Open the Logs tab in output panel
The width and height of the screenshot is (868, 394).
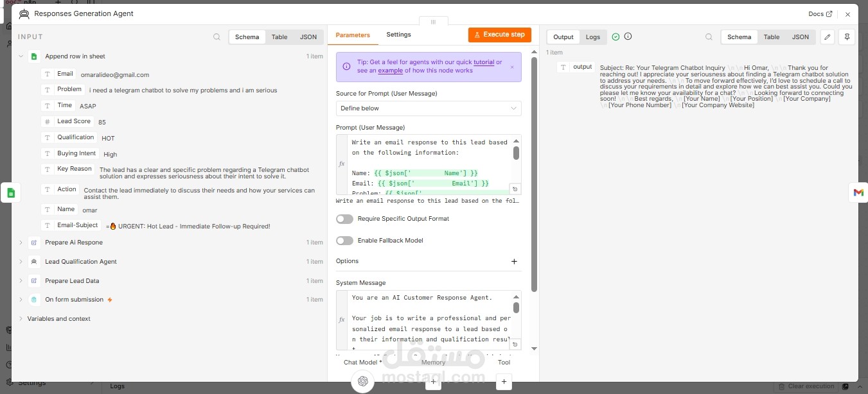pyautogui.click(x=593, y=37)
